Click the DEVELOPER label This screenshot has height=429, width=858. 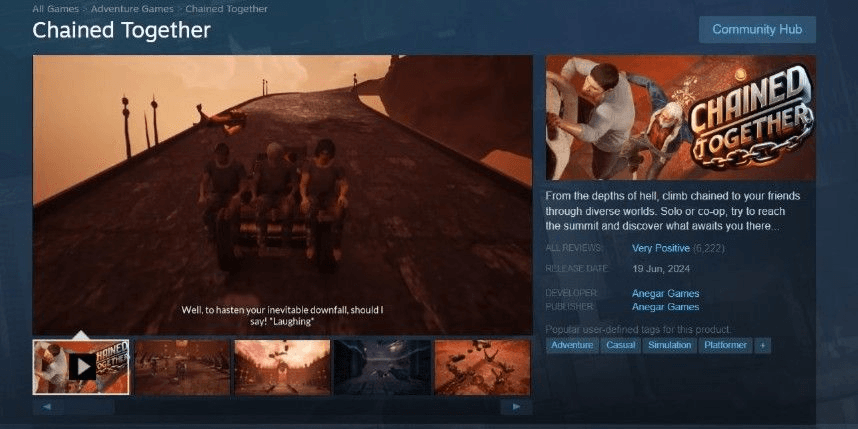[571, 294]
